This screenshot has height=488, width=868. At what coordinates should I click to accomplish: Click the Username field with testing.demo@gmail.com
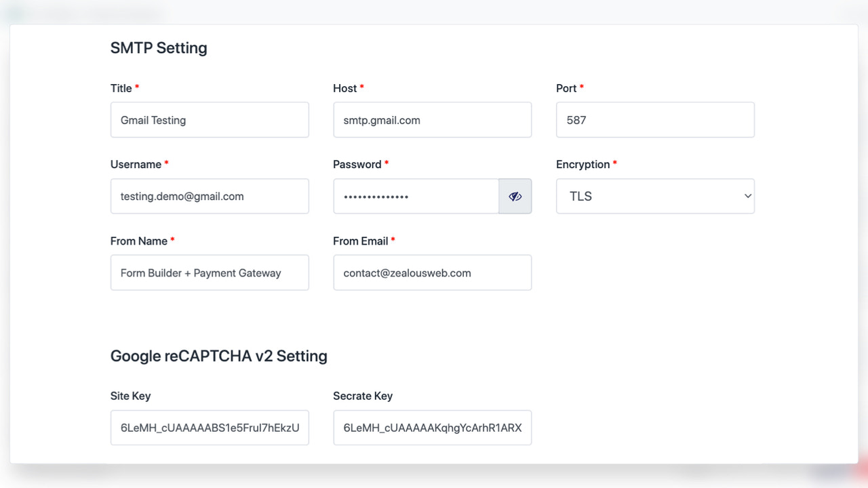pyautogui.click(x=210, y=196)
